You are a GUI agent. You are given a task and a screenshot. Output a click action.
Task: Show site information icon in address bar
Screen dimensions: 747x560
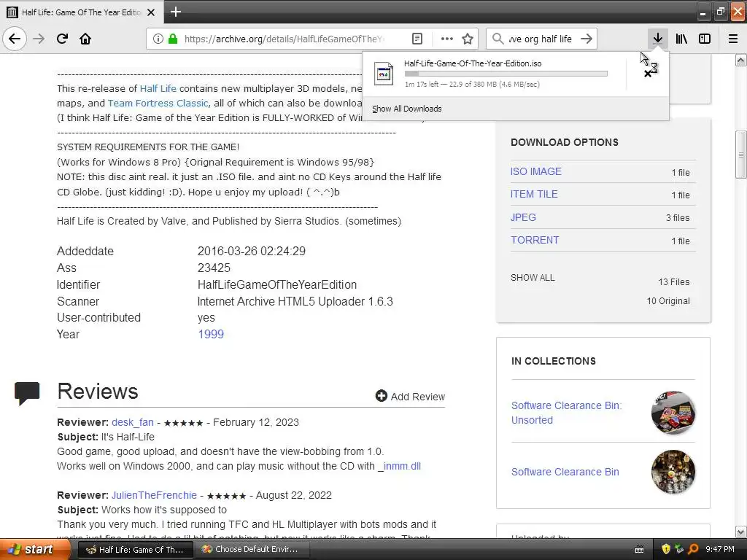click(158, 39)
